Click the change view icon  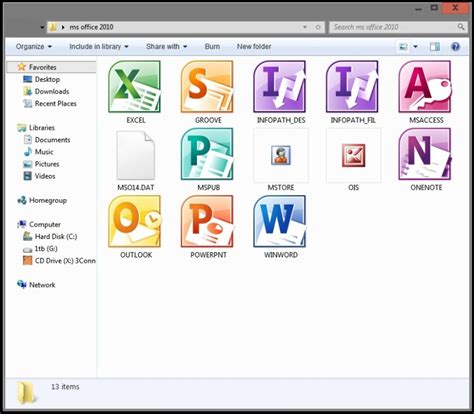(403, 47)
